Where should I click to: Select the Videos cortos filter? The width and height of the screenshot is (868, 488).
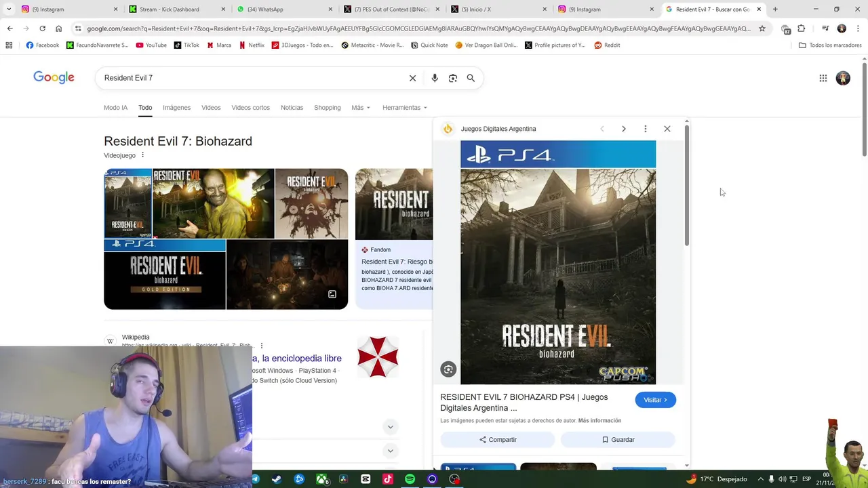[250, 108]
